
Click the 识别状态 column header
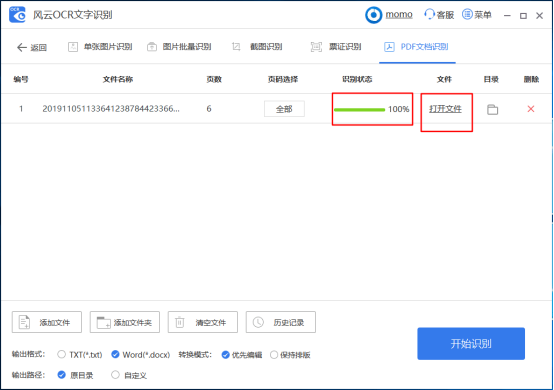point(357,79)
